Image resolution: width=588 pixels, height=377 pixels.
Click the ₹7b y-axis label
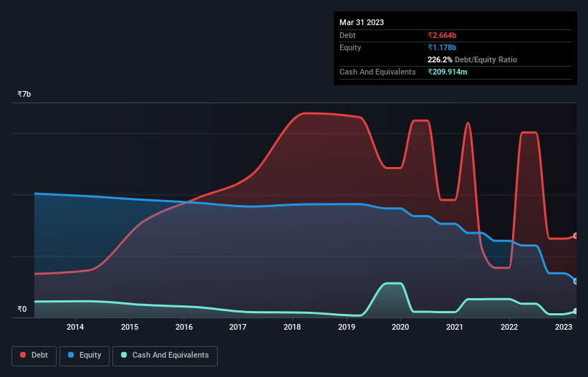tap(24, 94)
